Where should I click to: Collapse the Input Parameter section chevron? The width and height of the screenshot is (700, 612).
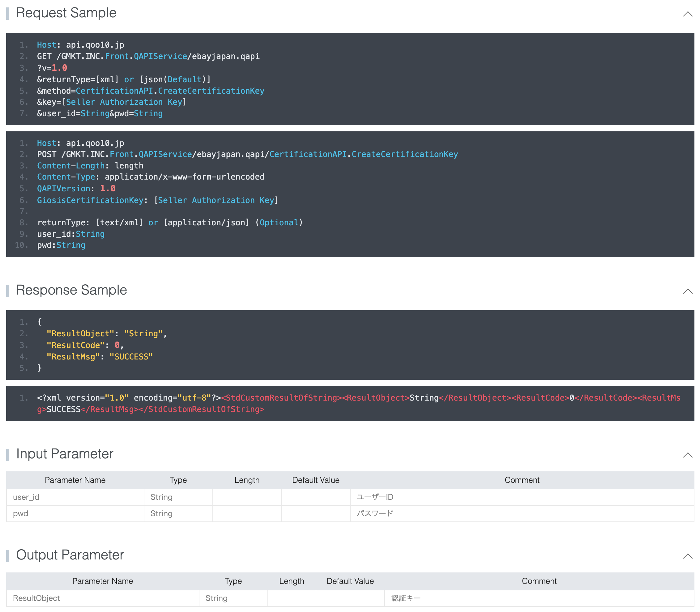[687, 455]
